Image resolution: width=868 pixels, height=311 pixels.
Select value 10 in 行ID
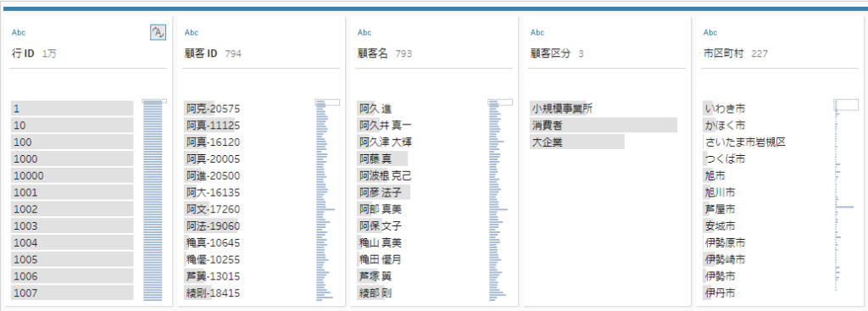(x=72, y=125)
